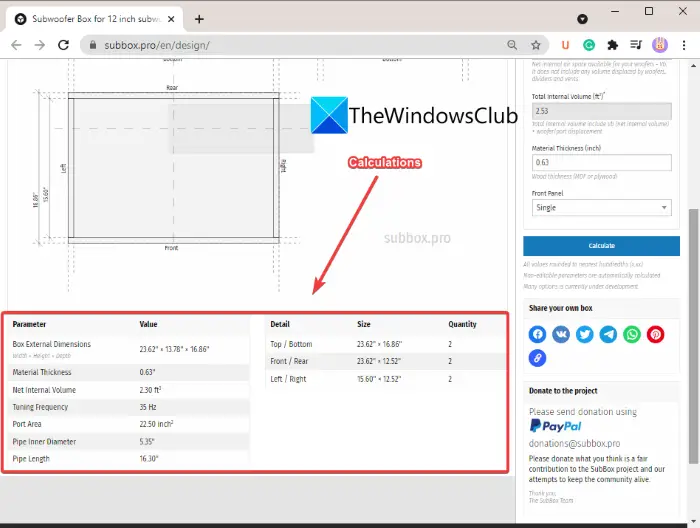
Task: Share the box on Facebook
Action: [x=538, y=334]
